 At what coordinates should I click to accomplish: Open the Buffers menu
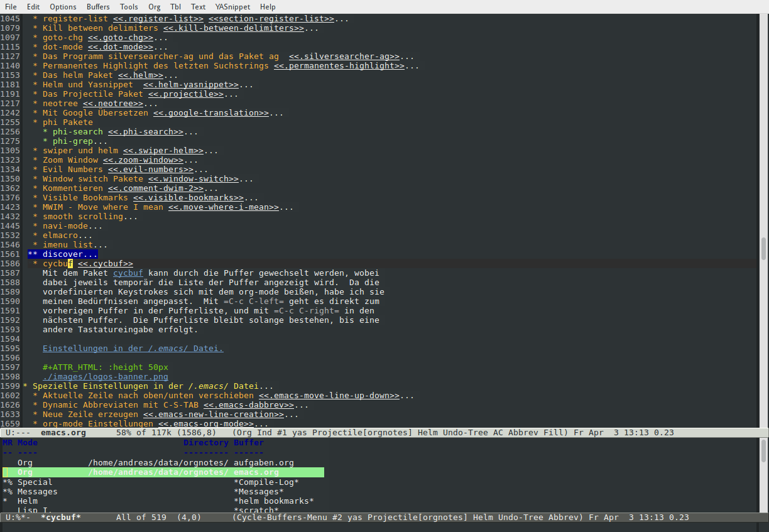pos(98,7)
